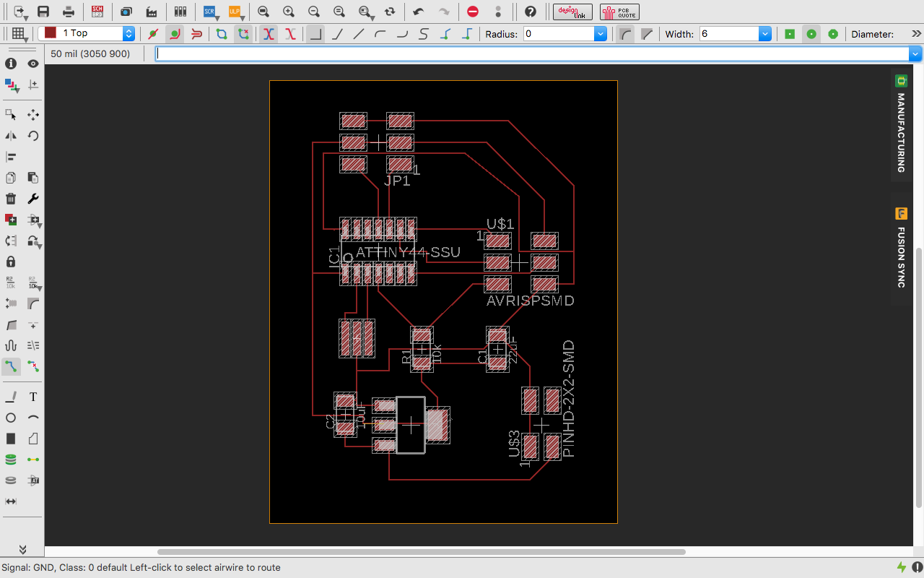Select the Ripup tool
This screenshot has width=924, height=578.
[33, 366]
